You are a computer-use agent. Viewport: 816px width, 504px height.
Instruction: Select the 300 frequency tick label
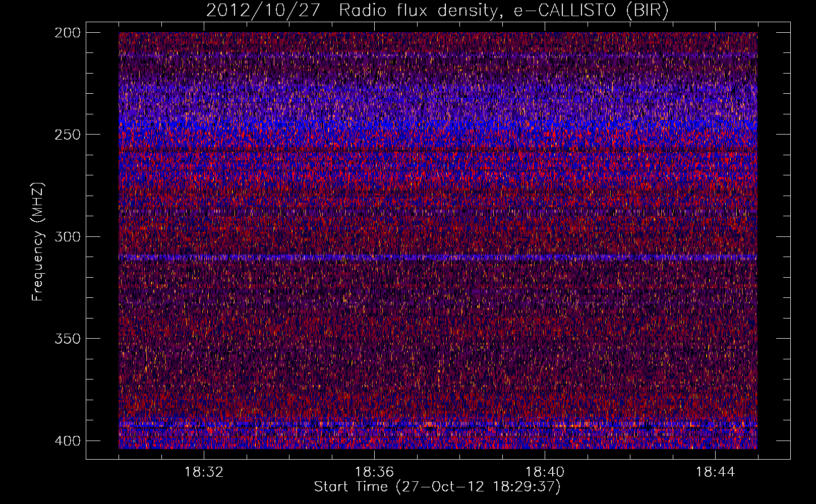pyautogui.click(x=67, y=236)
